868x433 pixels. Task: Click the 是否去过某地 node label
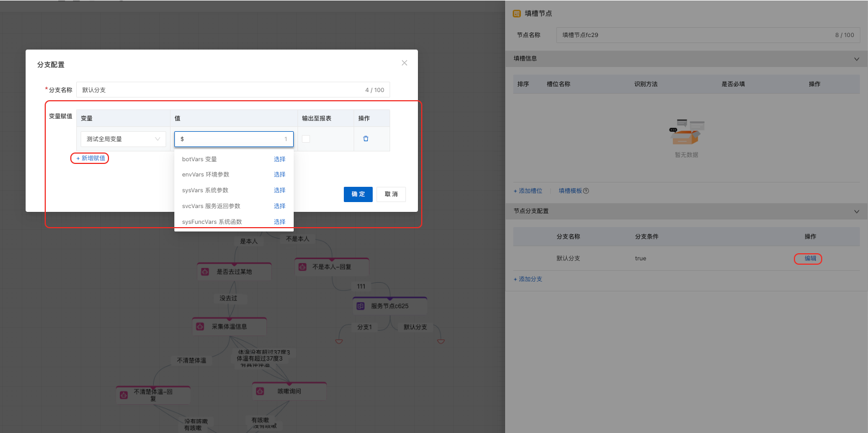pos(234,272)
